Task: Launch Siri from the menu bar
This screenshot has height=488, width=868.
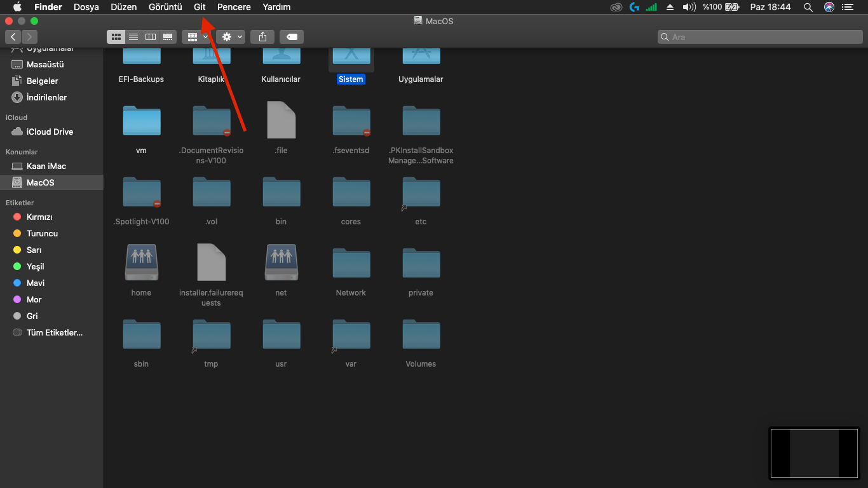Action: pos(829,7)
